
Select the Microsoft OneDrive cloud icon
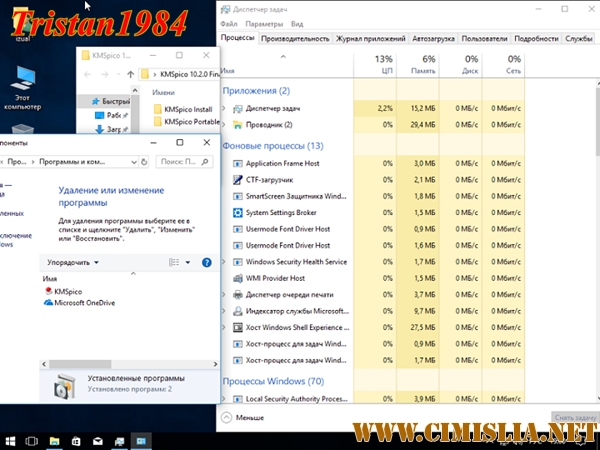click(48, 303)
